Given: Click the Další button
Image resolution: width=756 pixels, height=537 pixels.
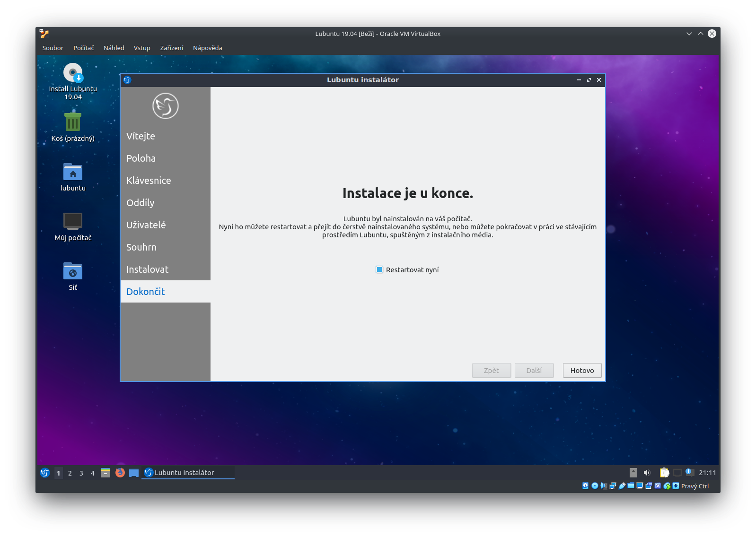Looking at the screenshot, I should 534,371.
